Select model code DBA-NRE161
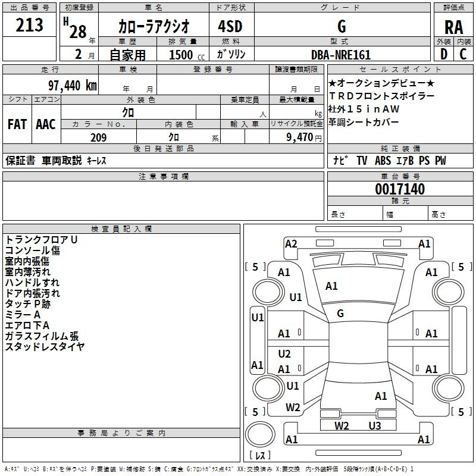The image size is (476, 476). pos(341,55)
